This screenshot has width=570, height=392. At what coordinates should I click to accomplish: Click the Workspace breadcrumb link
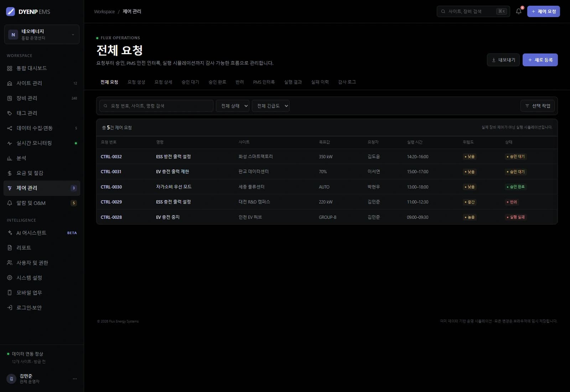104,11
